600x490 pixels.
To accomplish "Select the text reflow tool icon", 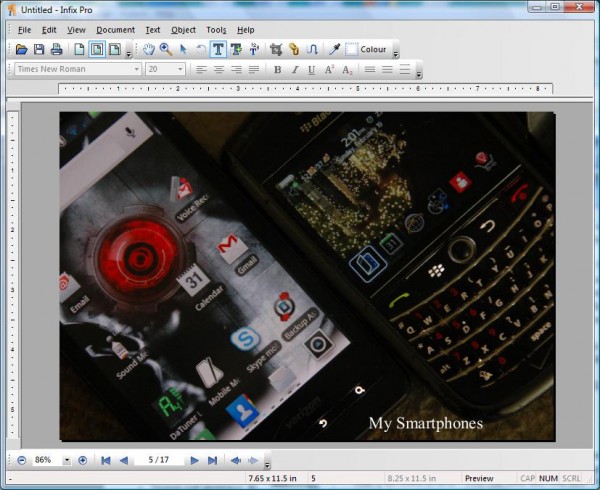I will click(x=254, y=49).
